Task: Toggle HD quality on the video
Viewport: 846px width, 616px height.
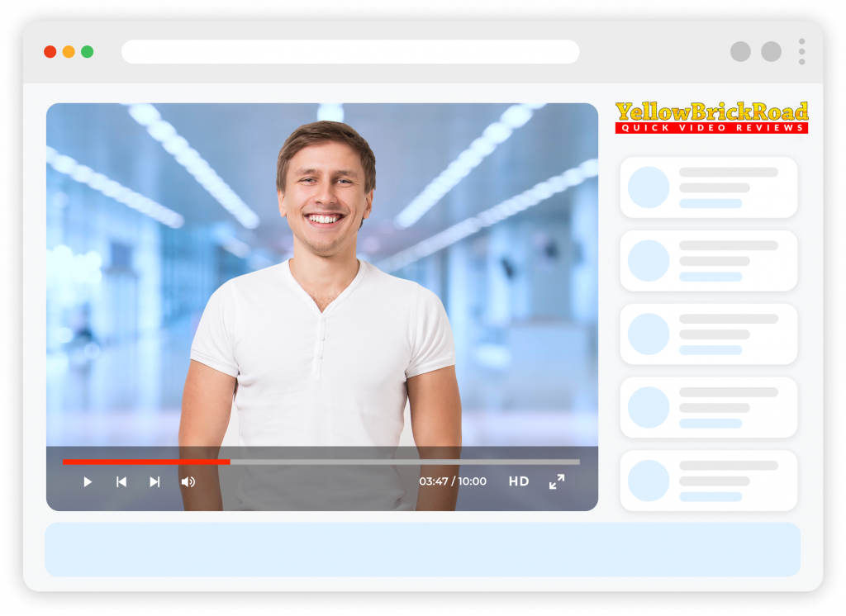Action: (x=519, y=481)
